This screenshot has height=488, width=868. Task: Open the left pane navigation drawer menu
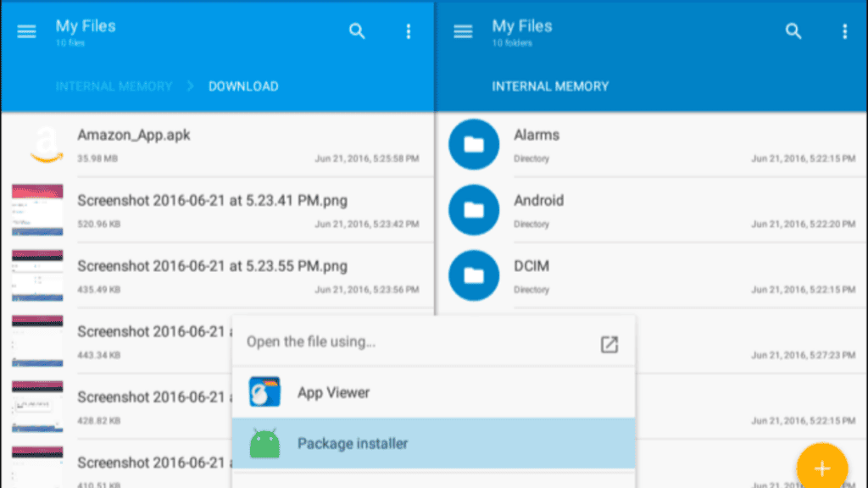pos(25,31)
